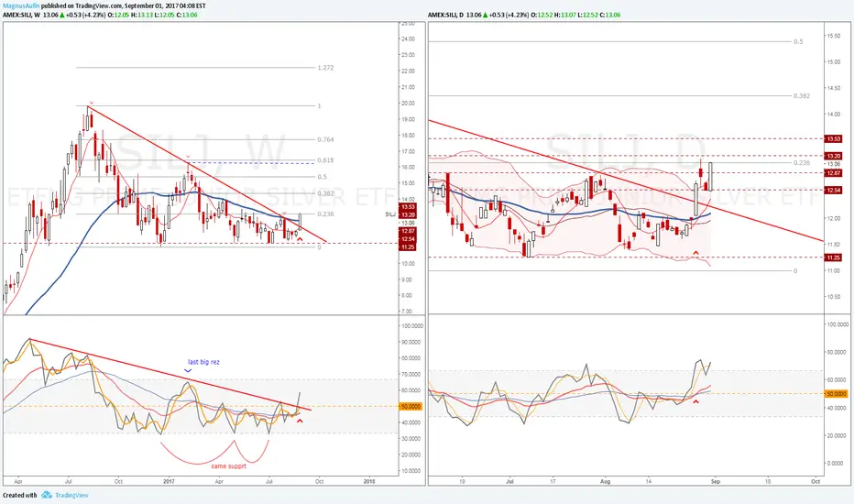Click the 24.00 price axis value on weekly chart

click(x=408, y=38)
